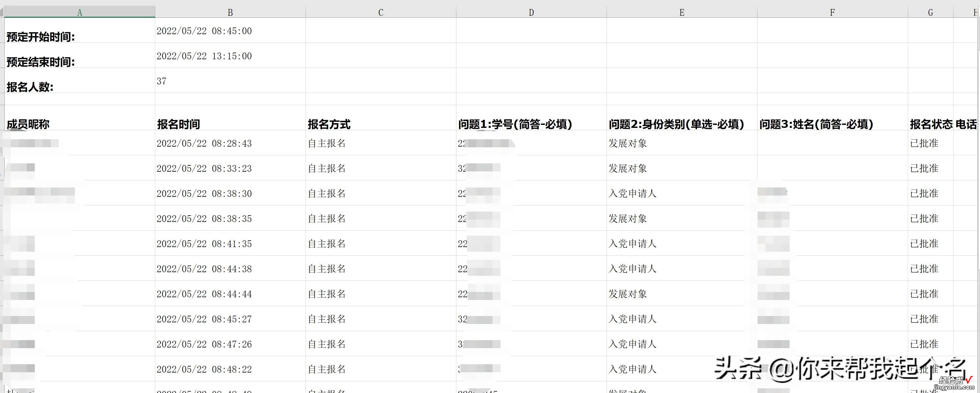Select cell with 2022/05/22 08:45:00

pyautogui.click(x=230, y=30)
